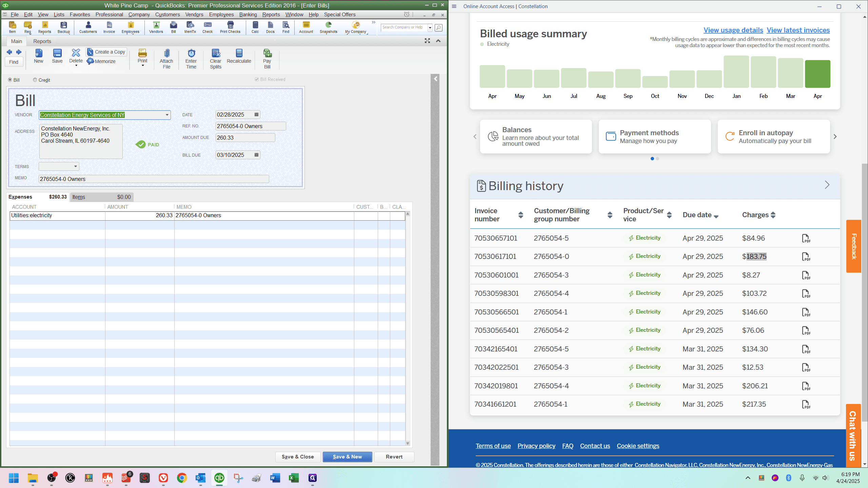Open the MemTx toolbar icon
Viewport: 868px width, 488px height.
(190, 27)
